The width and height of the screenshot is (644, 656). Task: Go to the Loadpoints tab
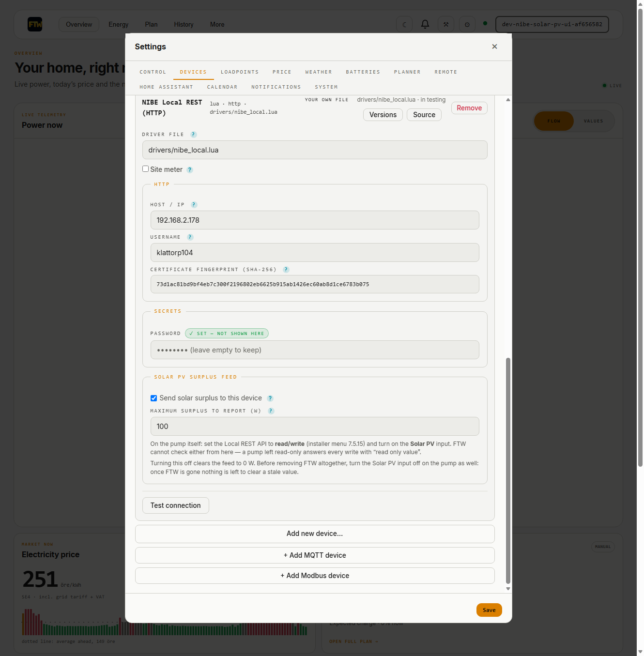240,72
